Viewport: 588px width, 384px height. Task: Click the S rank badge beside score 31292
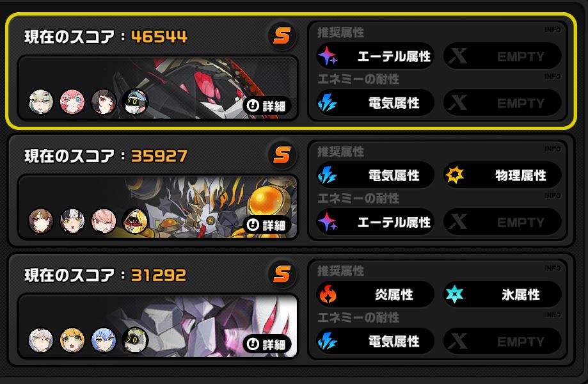point(282,274)
